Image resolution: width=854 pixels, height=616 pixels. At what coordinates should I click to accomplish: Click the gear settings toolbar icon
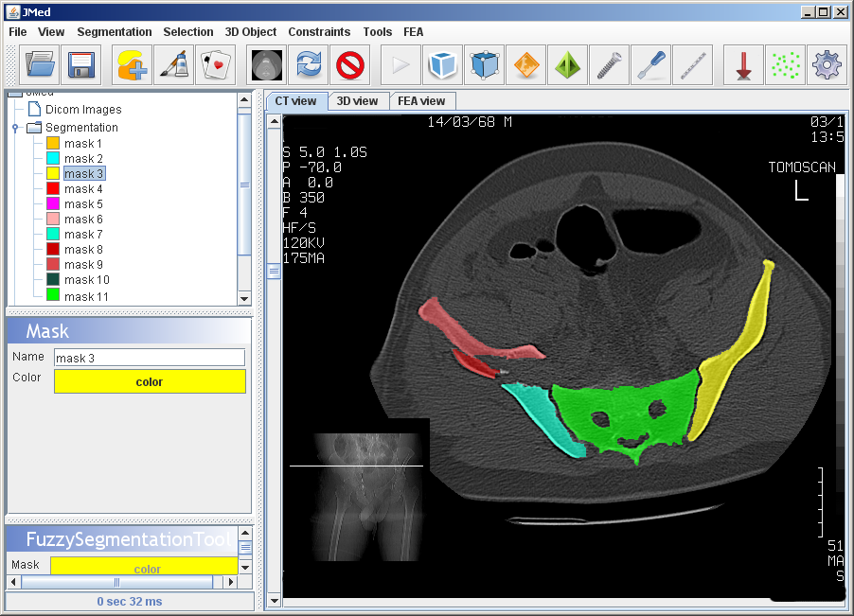[x=827, y=65]
